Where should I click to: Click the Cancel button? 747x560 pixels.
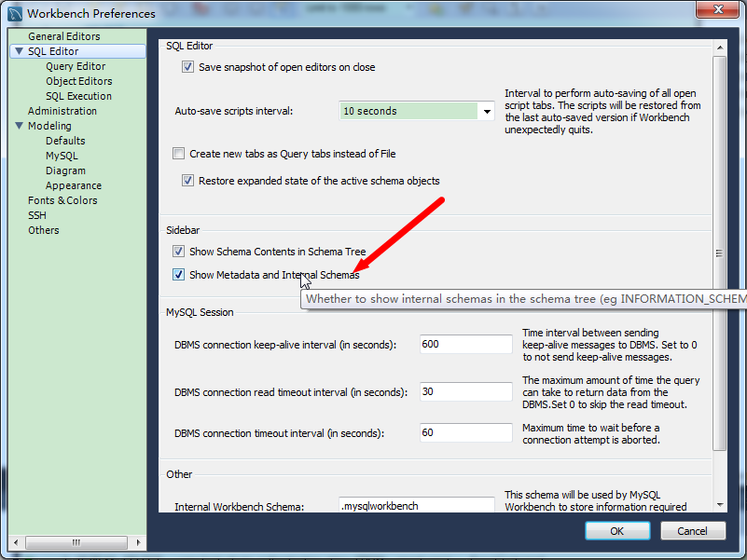692,531
